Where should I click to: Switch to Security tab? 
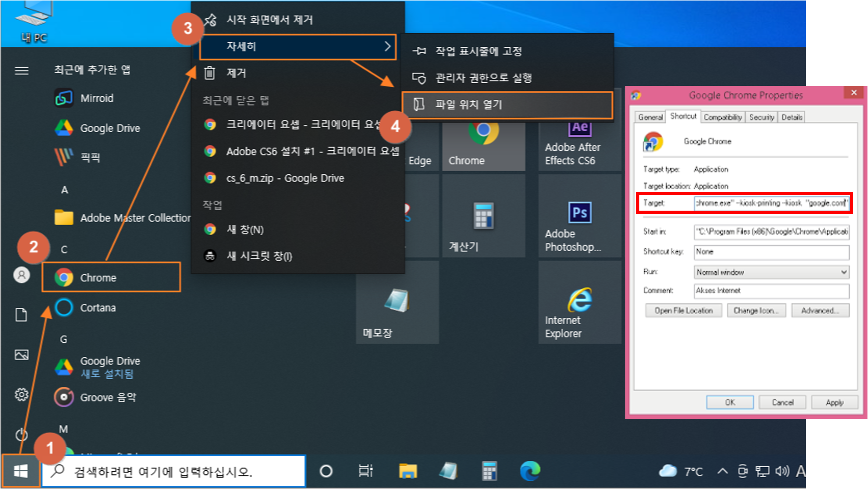(x=761, y=117)
